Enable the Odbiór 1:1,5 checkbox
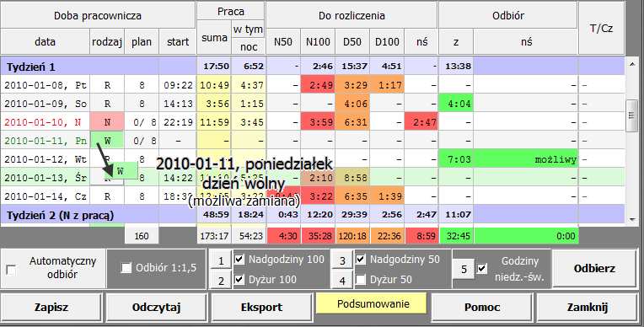The width and height of the screenshot is (644, 327). pos(126,268)
